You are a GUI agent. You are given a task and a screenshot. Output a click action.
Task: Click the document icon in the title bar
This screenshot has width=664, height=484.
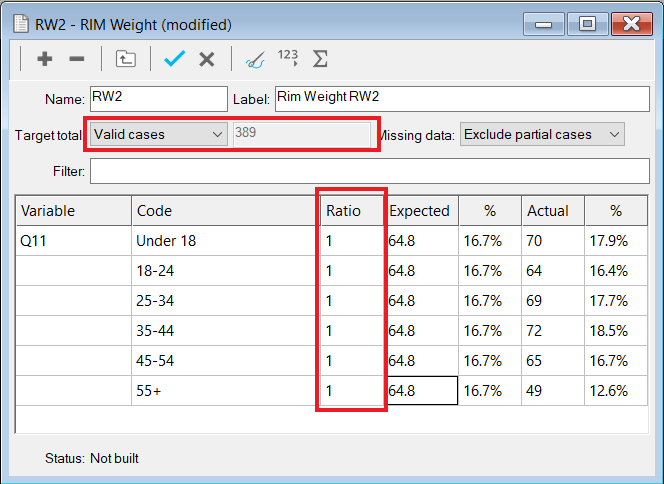[x=21, y=24]
